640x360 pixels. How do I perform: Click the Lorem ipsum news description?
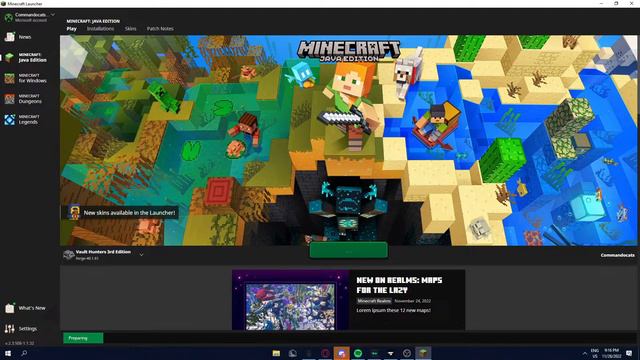click(x=393, y=310)
